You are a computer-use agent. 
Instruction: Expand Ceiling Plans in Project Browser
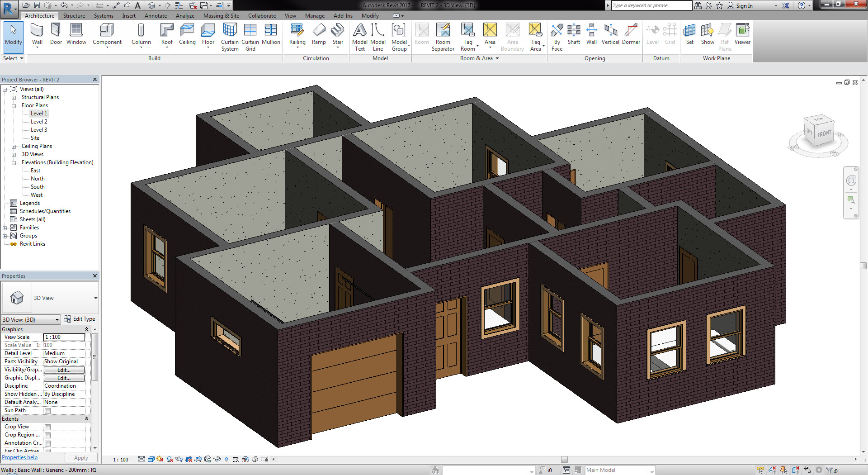coord(14,146)
